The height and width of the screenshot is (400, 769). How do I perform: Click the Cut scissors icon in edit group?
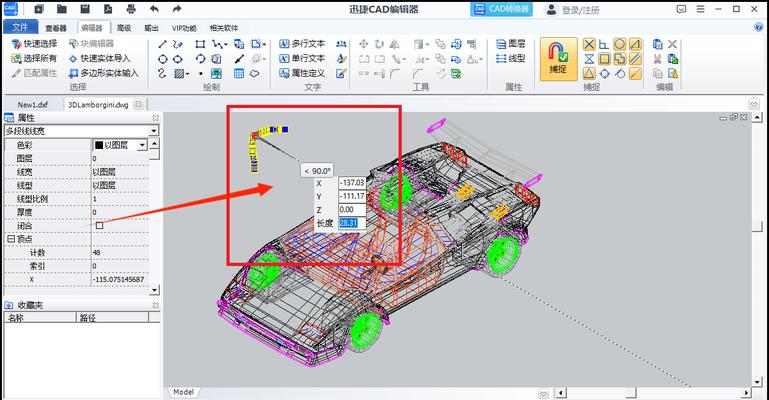pyautogui.click(x=658, y=59)
